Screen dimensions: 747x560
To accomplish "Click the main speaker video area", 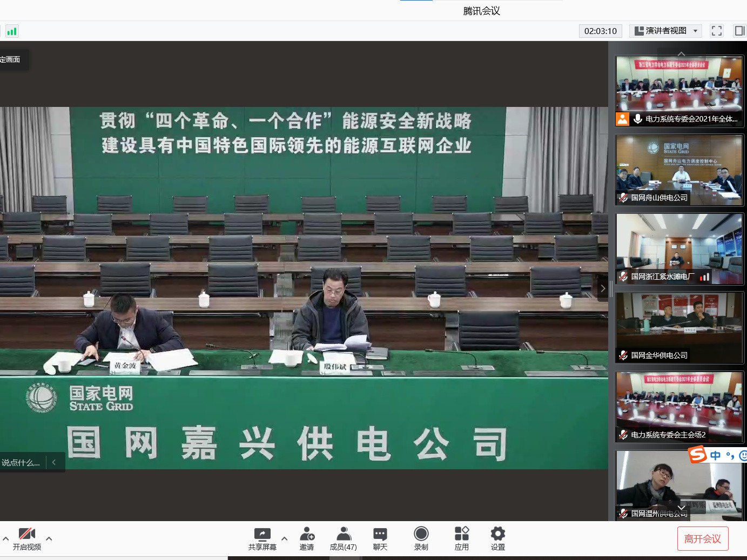I will [304, 288].
